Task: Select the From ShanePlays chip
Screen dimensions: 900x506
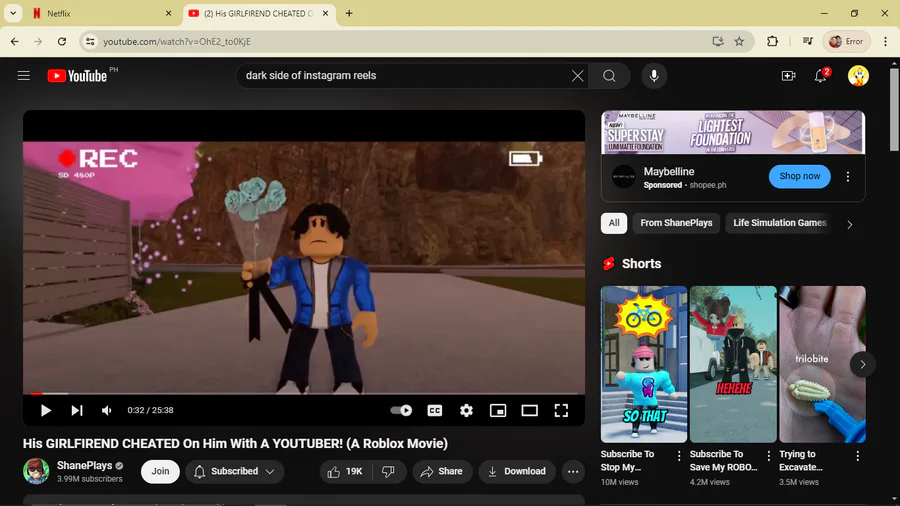Action: 676,223
